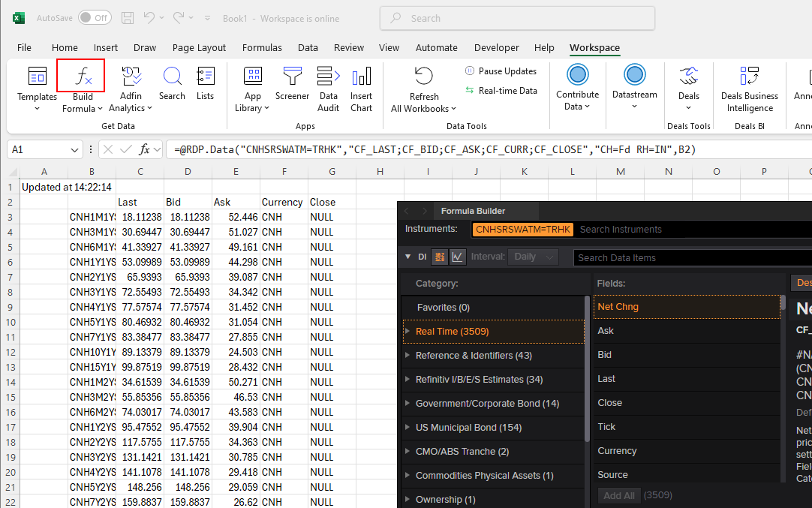Screen dimensions: 812x508
Task: Click the Screener funnel icon
Action: [292, 77]
